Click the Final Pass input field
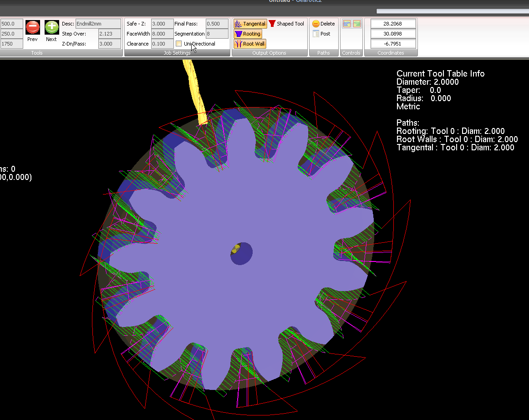 [217, 24]
